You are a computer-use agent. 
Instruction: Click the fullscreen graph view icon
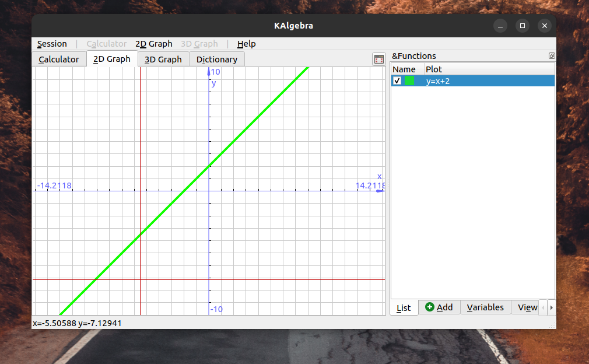(379, 59)
